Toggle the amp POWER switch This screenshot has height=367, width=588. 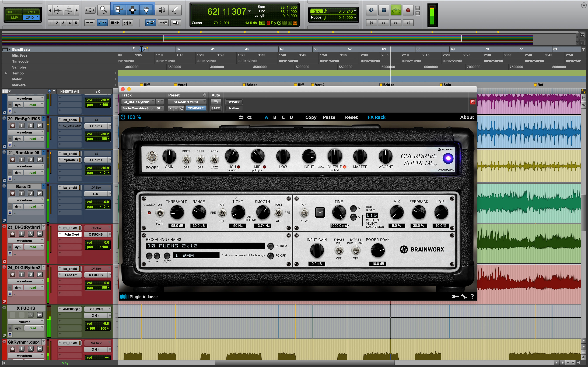[152, 157]
